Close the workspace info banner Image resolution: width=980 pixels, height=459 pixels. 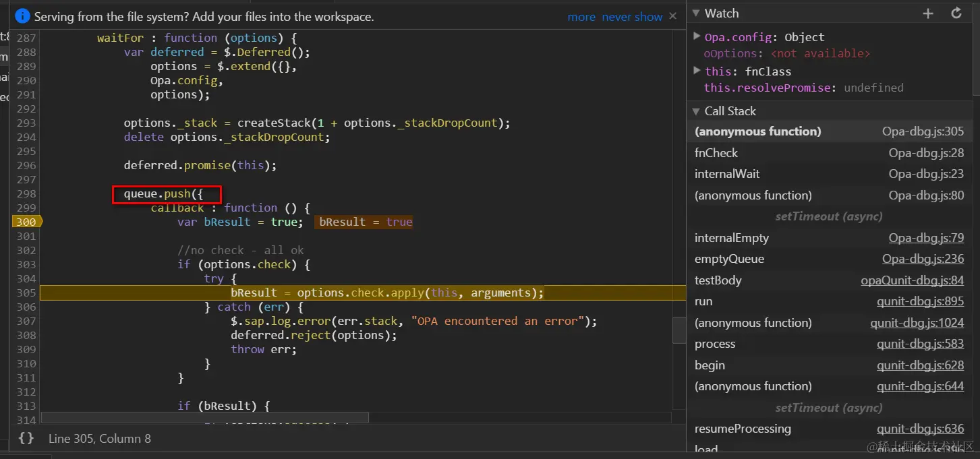click(672, 16)
